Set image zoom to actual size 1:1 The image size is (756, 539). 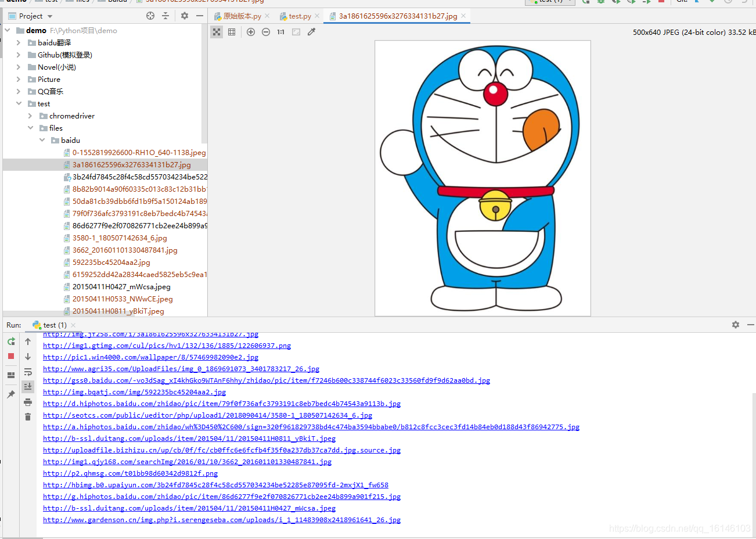[x=281, y=32]
